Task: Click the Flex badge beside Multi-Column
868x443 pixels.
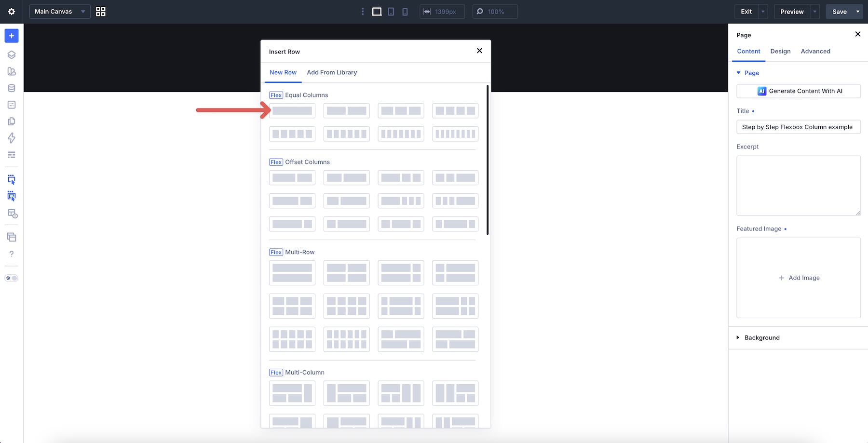Action: click(x=276, y=373)
